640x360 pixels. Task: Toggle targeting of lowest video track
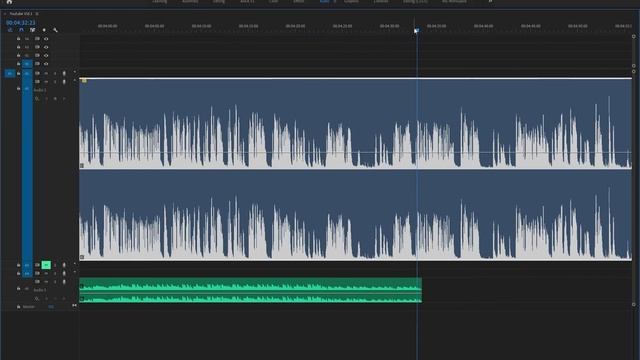click(27, 64)
